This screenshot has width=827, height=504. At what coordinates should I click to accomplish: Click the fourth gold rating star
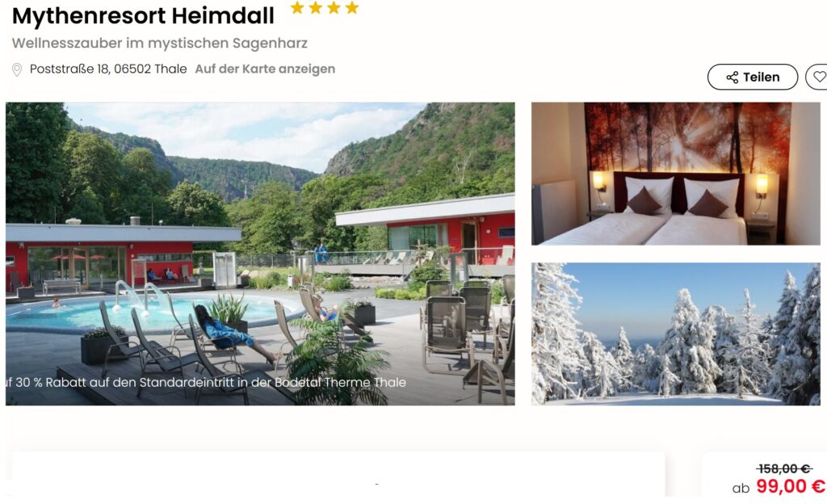click(x=352, y=7)
